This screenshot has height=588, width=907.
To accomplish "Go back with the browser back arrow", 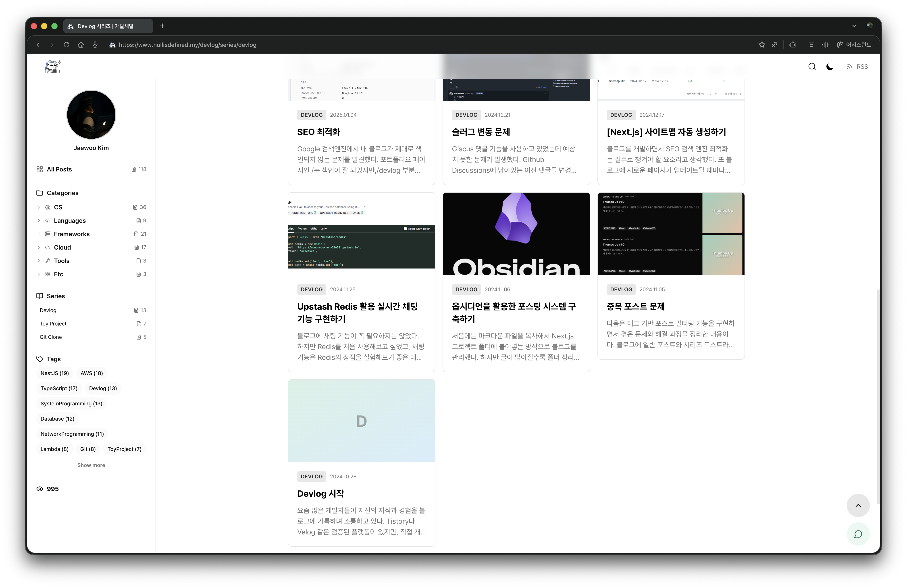I will [x=38, y=45].
